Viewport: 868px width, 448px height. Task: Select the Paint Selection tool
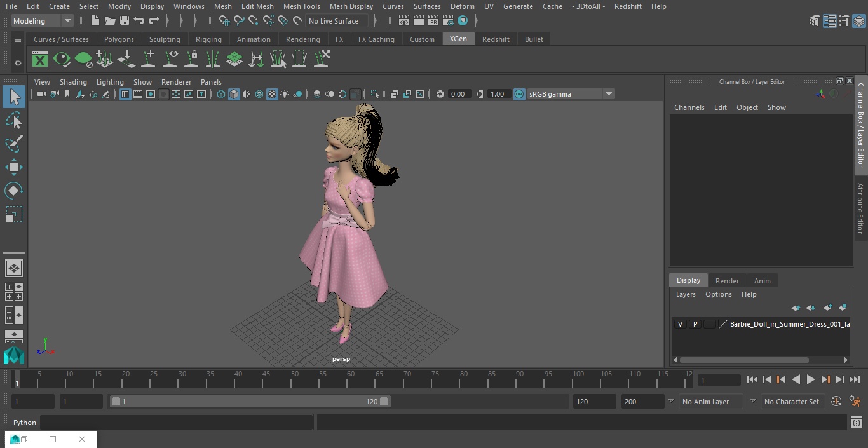point(14,144)
